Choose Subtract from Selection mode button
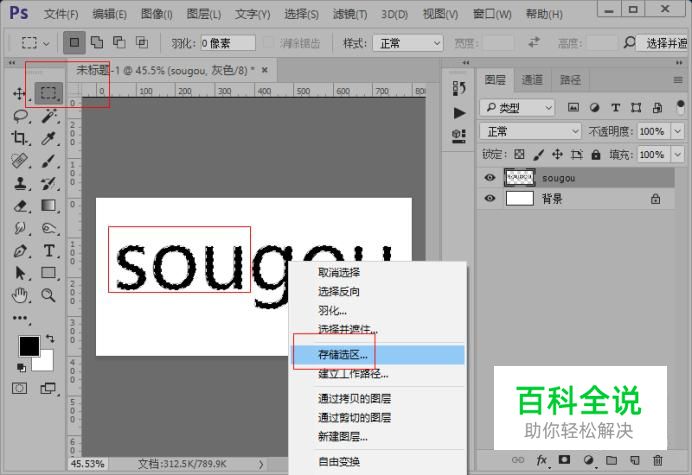 tap(119, 42)
